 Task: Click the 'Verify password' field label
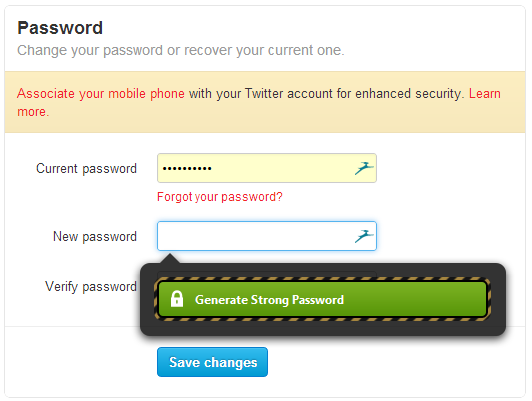click(91, 287)
